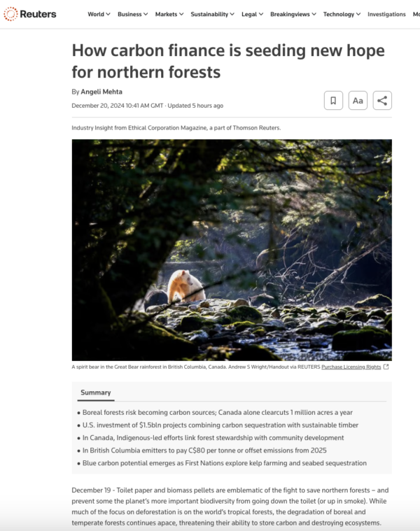Open the Technology navigation dropdown
Screen dimensions: 420x531
point(342,14)
